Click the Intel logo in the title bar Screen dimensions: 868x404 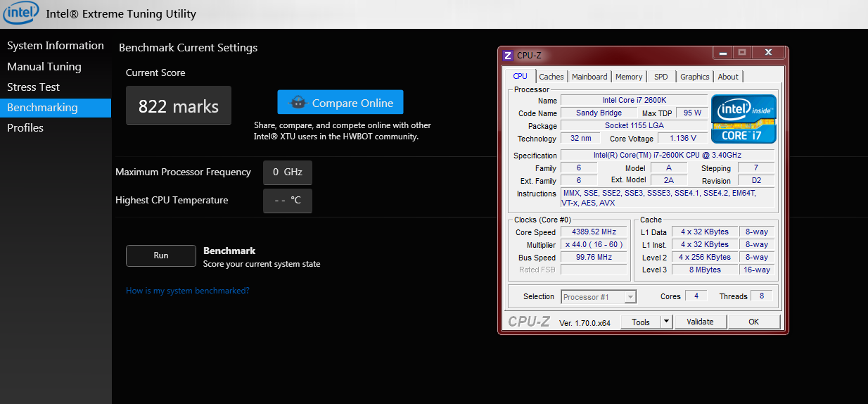[x=20, y=13]
